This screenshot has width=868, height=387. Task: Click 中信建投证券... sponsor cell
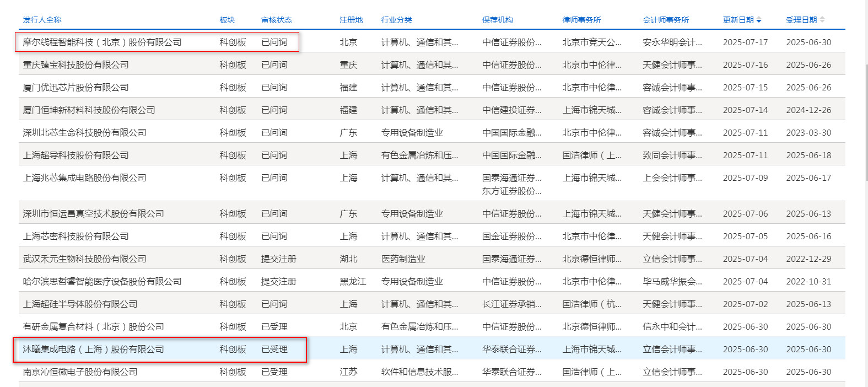(x=512, y=110)
